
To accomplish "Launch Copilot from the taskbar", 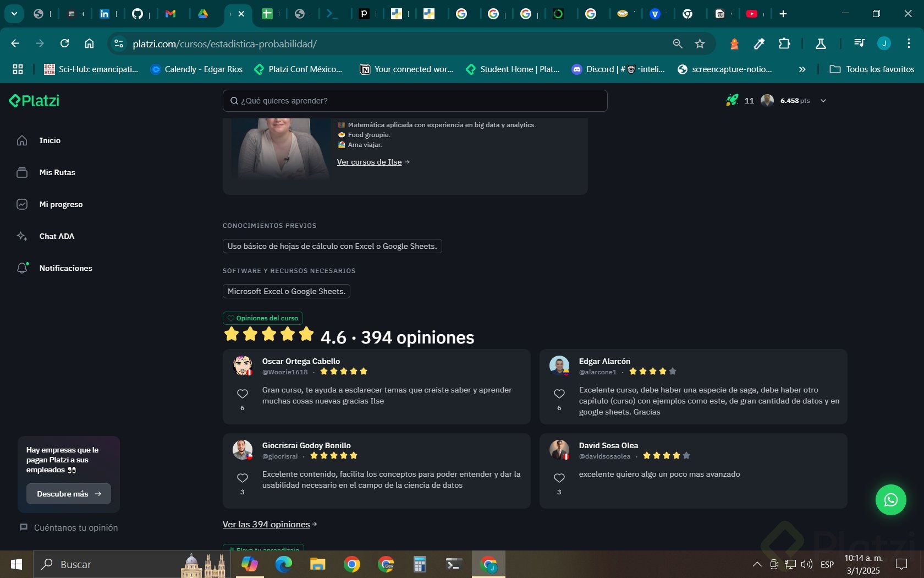I will click(249, 564).
